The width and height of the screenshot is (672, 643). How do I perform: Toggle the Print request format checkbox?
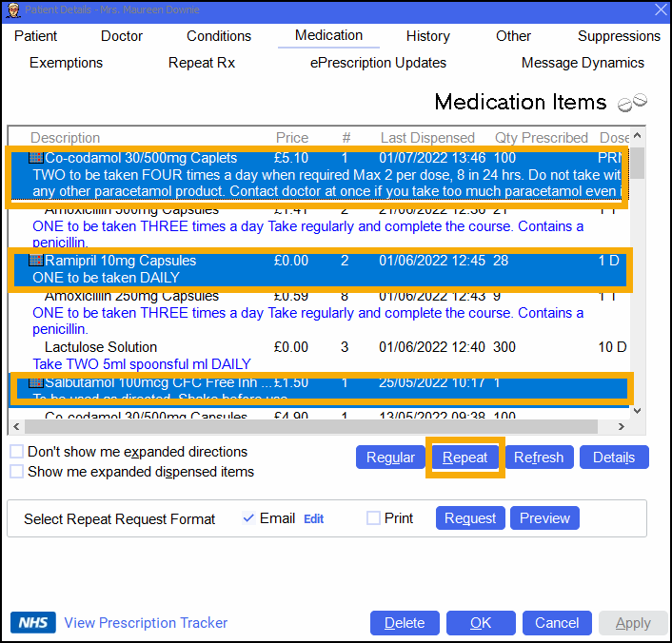coord(374,518)
